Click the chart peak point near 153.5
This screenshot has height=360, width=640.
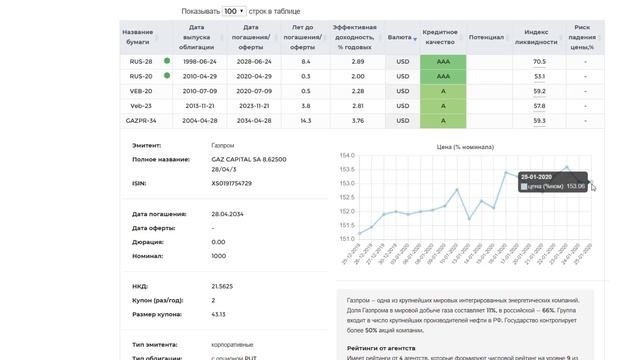pos(567,167)
